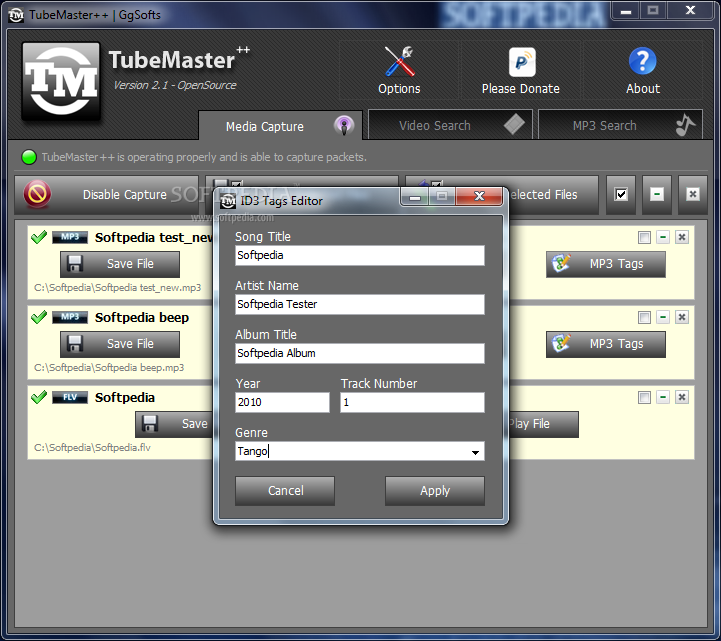Open MP3 Tags for Softpedia beep

[606, 344]
